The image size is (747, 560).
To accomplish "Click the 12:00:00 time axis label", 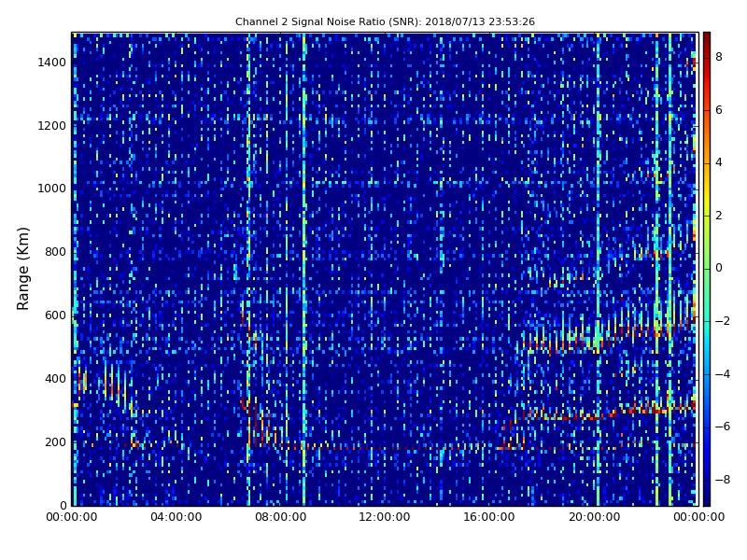I will [x=385, y=517].
